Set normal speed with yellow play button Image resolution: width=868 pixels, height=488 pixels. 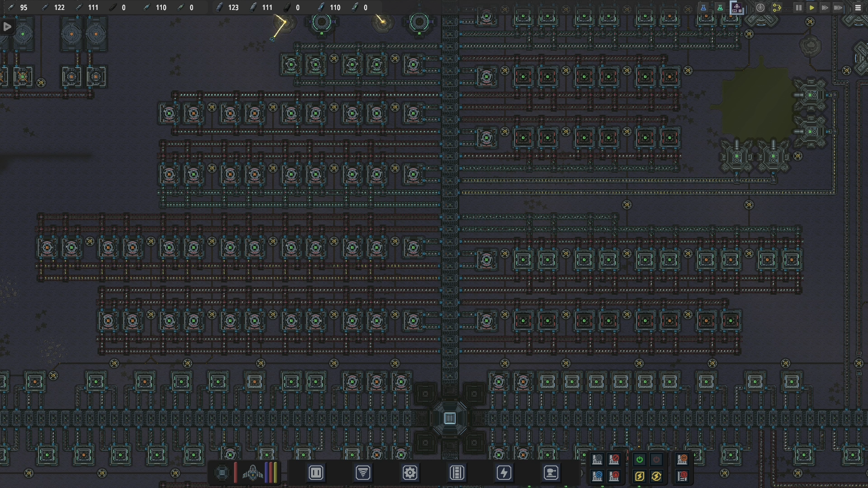coord(811,8)
